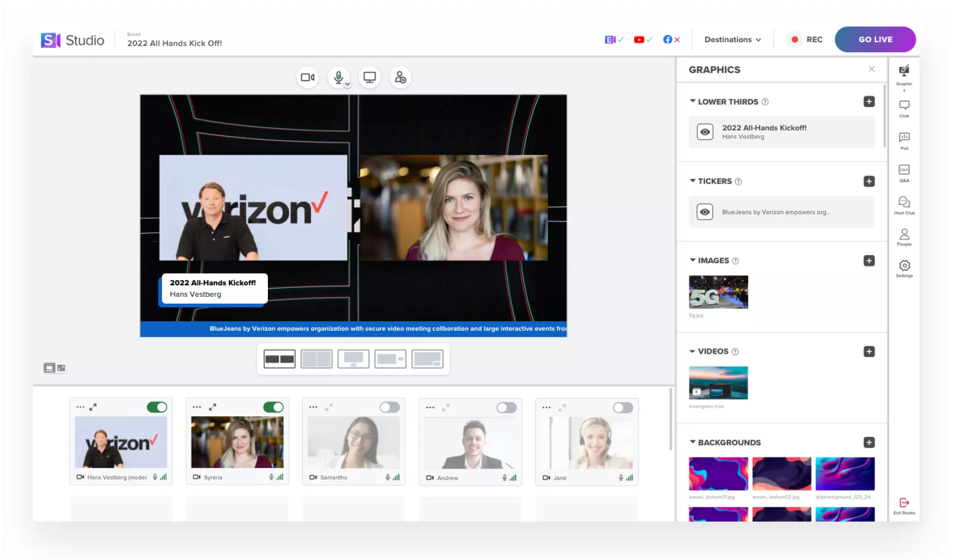The width and height of the screenshot is (953, 560).
Task: Select the losangeles.mov video thumbnail
Action: pyautogui.click(x=718, y=383)
